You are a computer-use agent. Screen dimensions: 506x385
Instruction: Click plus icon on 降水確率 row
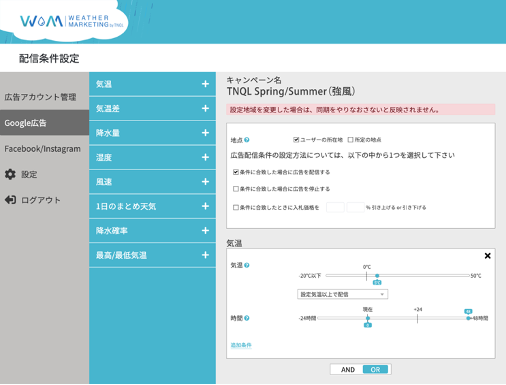205,230
